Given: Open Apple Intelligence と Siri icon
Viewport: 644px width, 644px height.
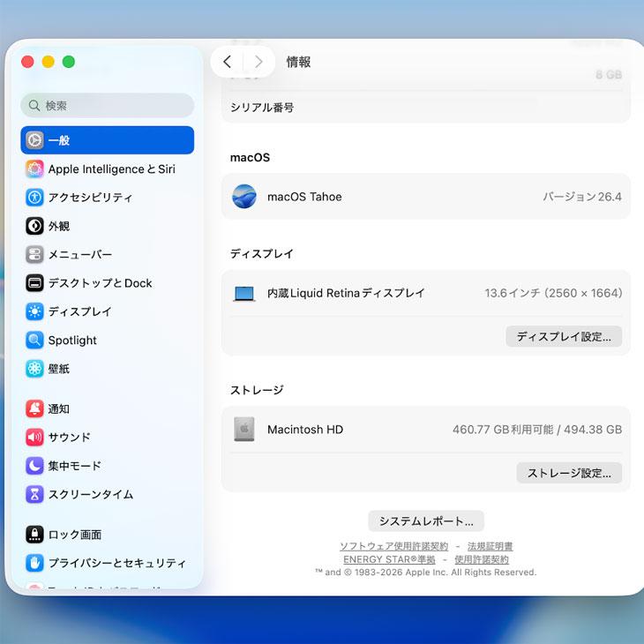Looking at the screenshot, I should 34,168.
